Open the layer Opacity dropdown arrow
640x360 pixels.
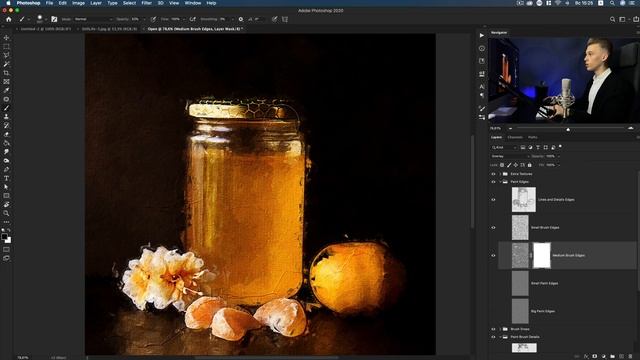point(558,156)
